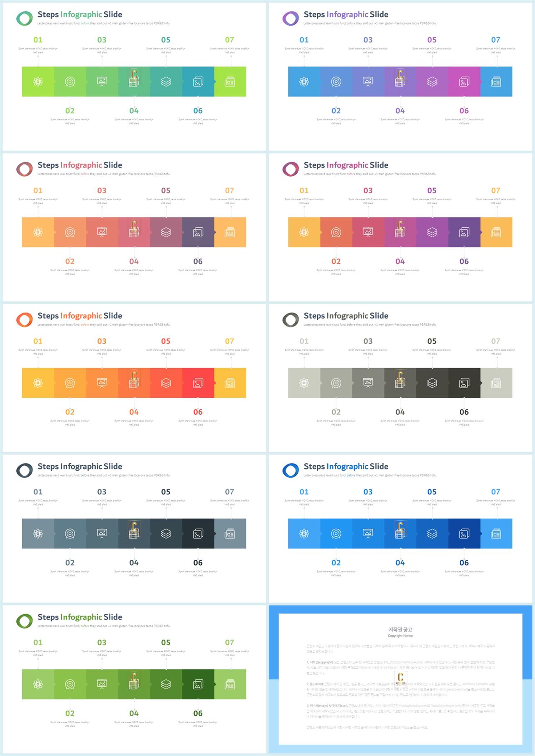Click the target icon in the all-blue slide
This screenshot has width=535, height=756.
click(x=336, y=534)
